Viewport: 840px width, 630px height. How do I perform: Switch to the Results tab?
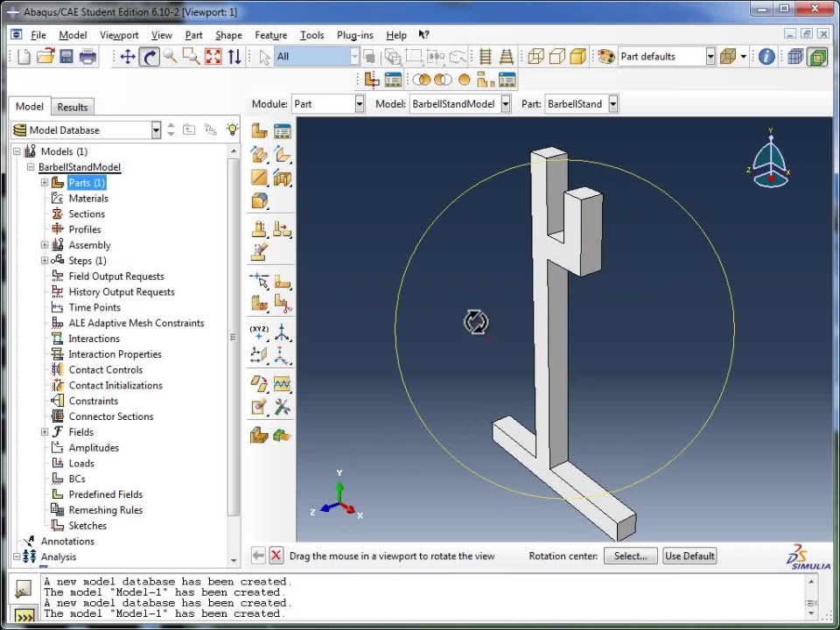(73, 107)
